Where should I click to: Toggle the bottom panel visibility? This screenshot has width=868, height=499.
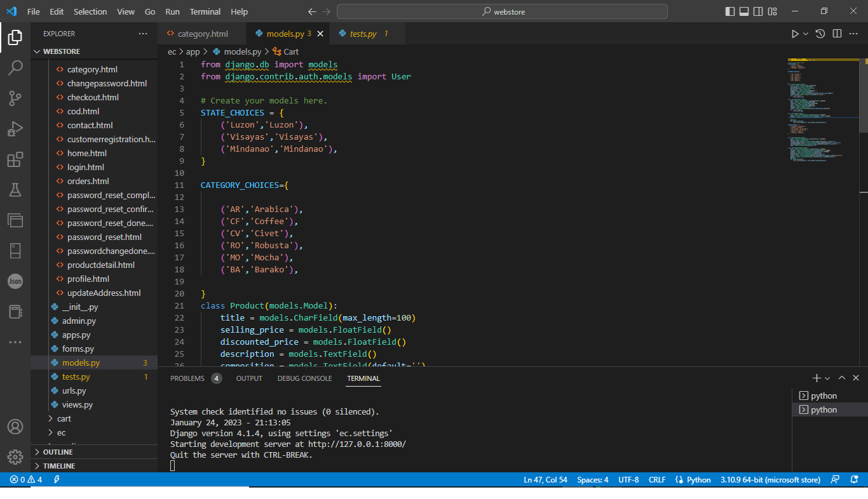click(x=743, y=11)
